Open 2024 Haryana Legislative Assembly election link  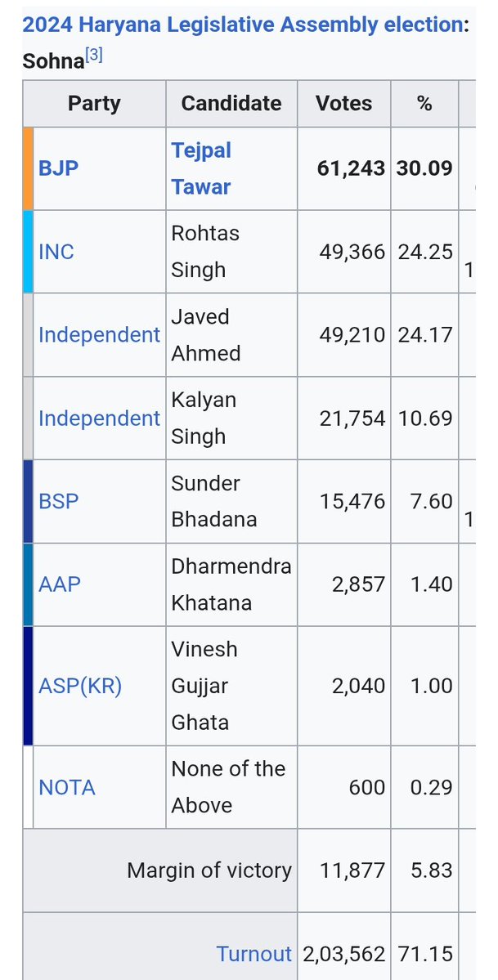[243, 25]
